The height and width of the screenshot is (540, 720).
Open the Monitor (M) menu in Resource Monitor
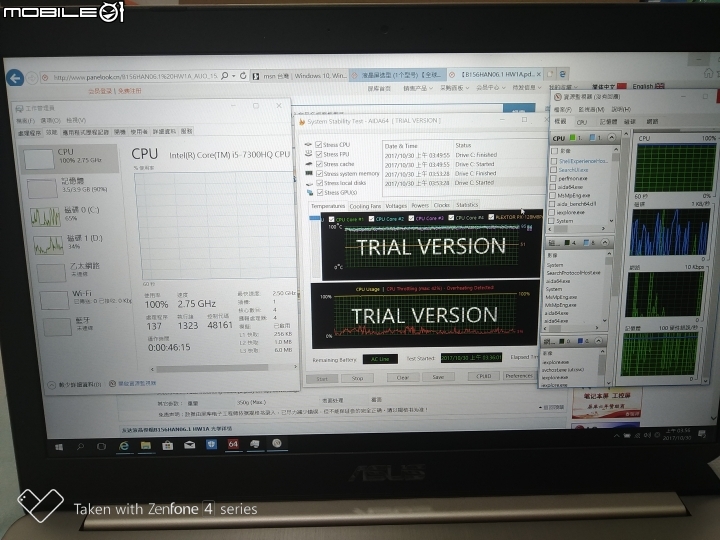click(591, 109)
